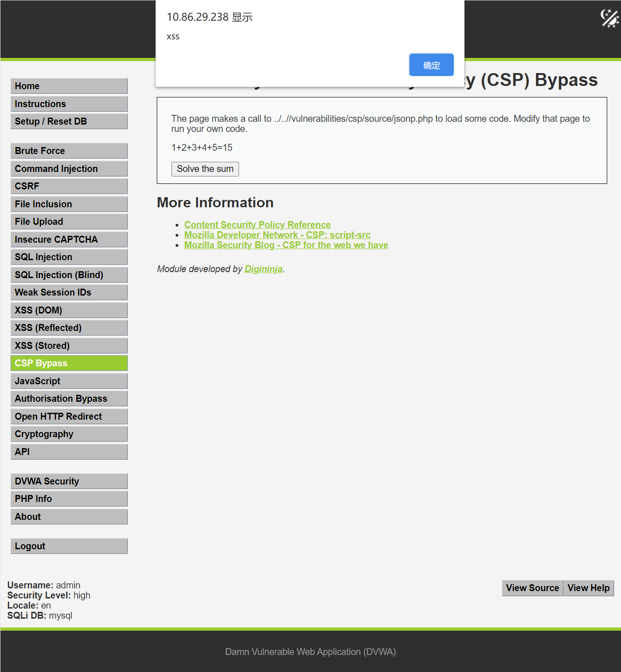The image size is (621, 672).
Task: Open Mozilla Security Blog CSP link
Action: point(286,245)
